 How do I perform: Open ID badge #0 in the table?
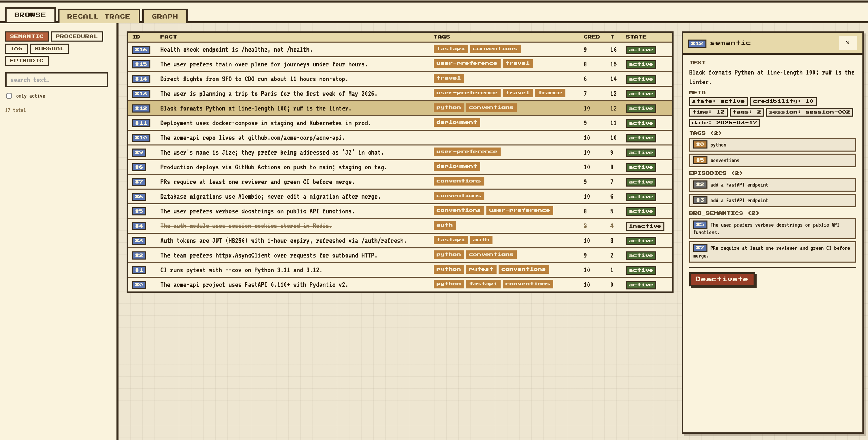(x=139, y=285)
